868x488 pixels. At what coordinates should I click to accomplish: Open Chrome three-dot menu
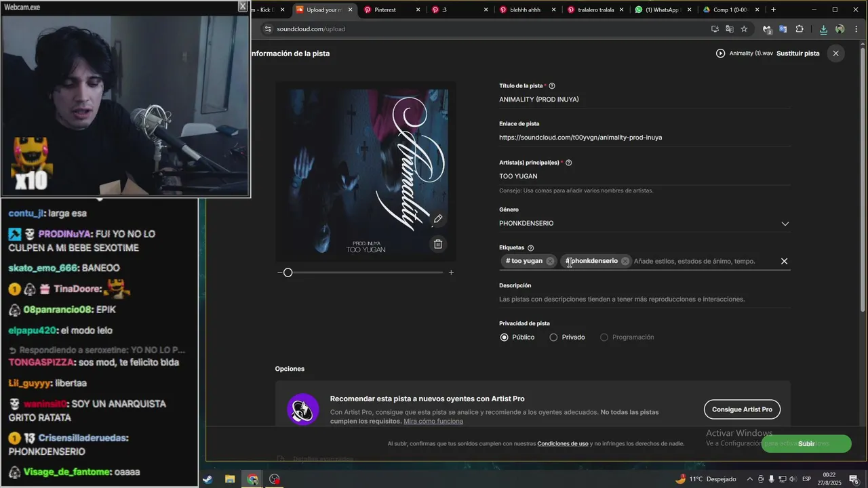(856, 29)
